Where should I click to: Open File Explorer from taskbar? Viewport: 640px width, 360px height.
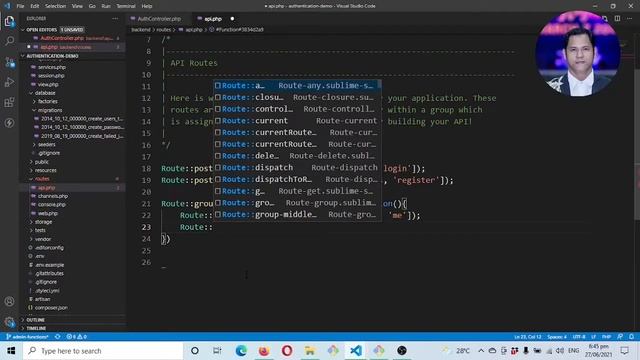pyautogui.click(x=310, y=351)
